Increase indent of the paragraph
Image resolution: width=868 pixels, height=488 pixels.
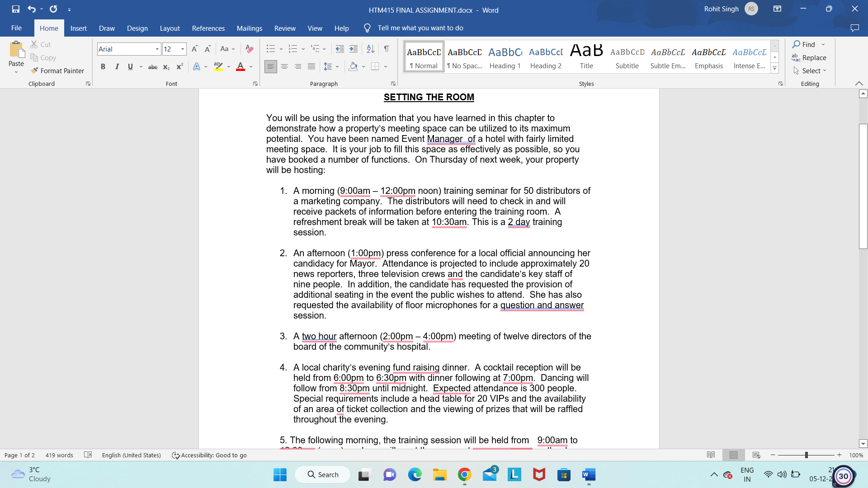point(354,49)
